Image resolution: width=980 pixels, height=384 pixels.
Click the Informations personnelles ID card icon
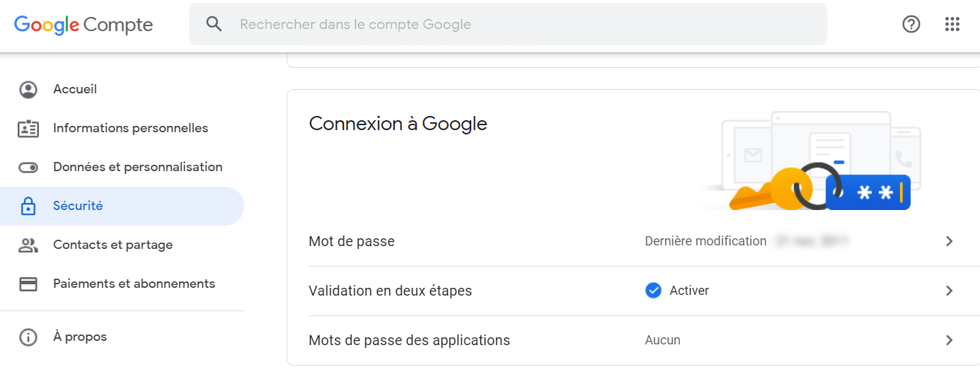[x=28, y=129]
